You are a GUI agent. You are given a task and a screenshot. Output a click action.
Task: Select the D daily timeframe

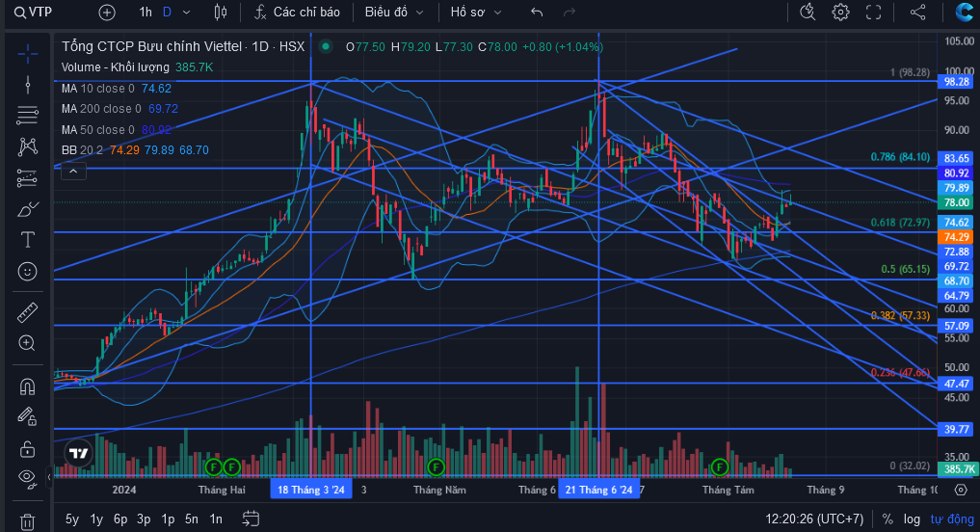tap(167, 12)
